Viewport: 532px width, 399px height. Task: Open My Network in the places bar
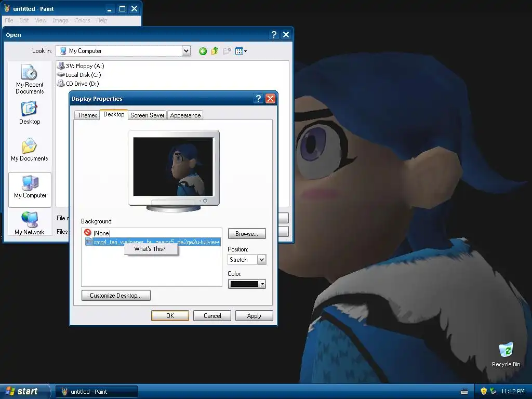pos(30,223)
